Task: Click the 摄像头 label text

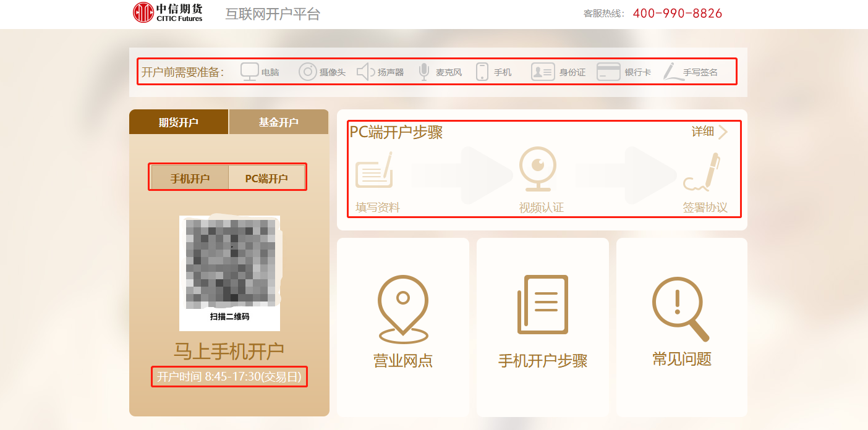Action: pyautogui.click(x=333, y=72)
